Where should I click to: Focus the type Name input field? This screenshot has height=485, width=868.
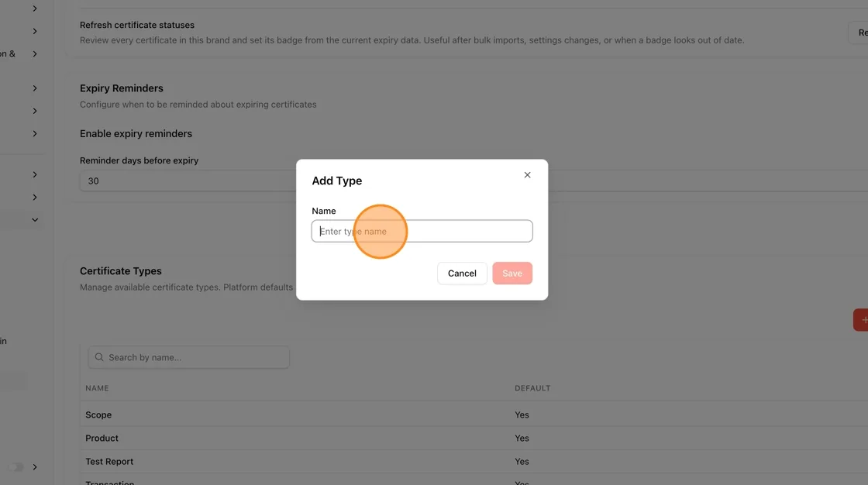pos(422,231)
